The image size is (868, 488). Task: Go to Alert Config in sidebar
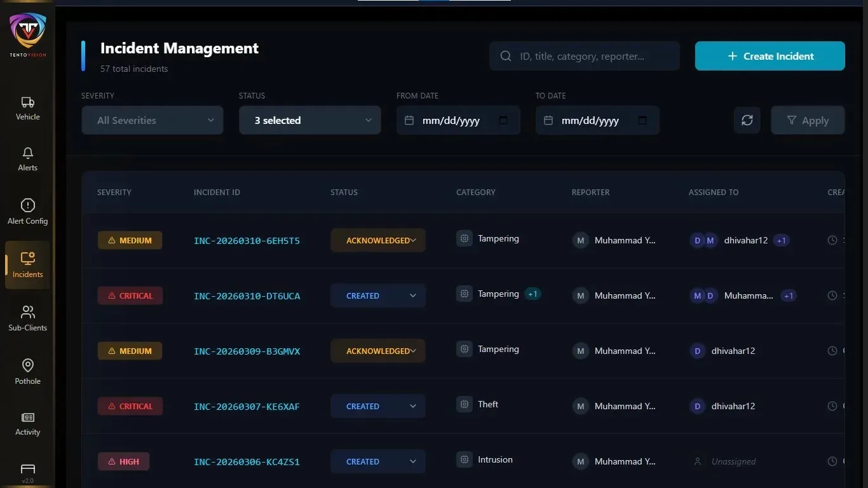[27, 212]
